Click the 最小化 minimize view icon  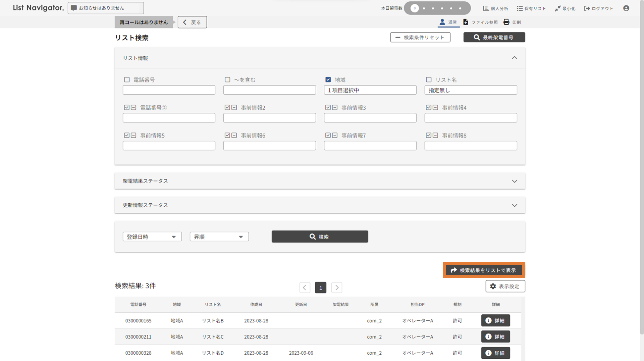[x=557, y=8]
